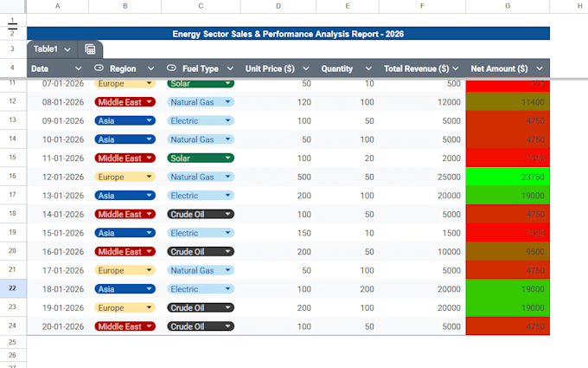Click date cell 12-01-2026
This screenshot has height=368, width=588.
(57, 177)
